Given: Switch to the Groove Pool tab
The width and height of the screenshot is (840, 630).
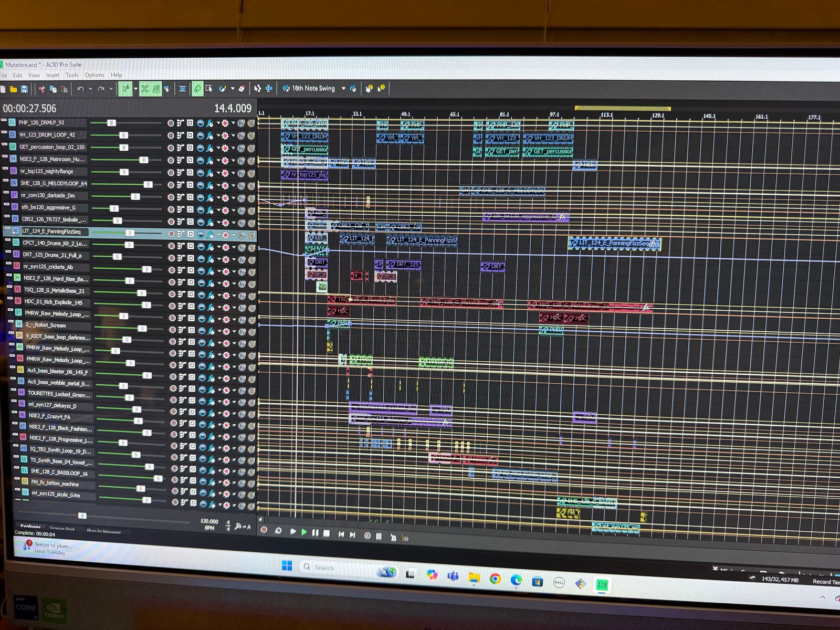Looking at the screenshot, I should pyautogui.click(x=62, y=528).
